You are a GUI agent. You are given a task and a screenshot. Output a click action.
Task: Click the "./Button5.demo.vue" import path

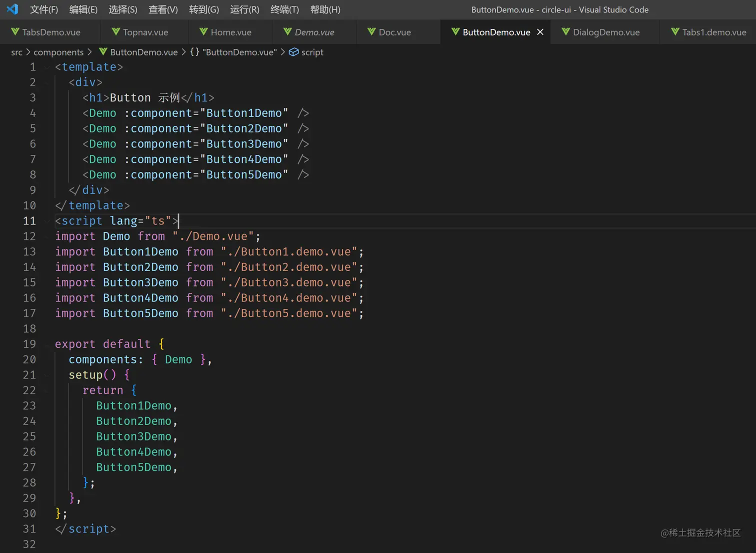click(x=289, y=313)
